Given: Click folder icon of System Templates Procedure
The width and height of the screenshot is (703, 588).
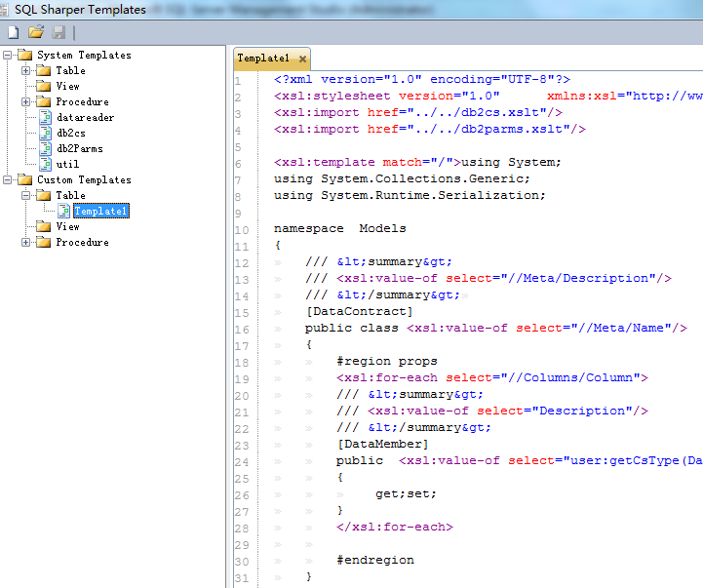Looking at the screenshot, I should point(44,101).
